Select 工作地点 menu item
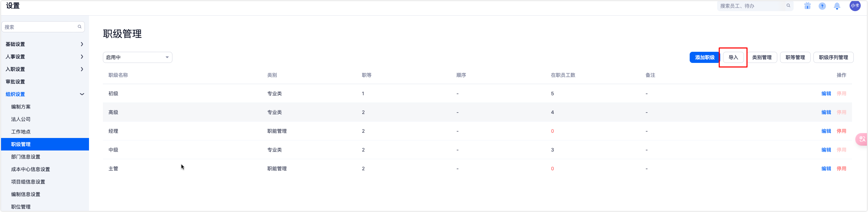This screenshot has width=868, height=212. (x=21, y=132)
